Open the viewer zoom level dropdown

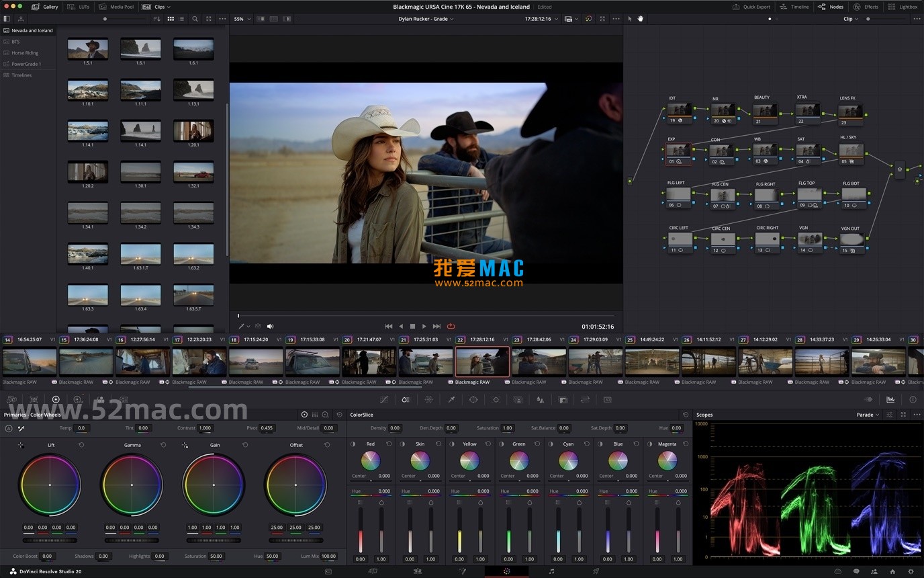coord(242,19)
